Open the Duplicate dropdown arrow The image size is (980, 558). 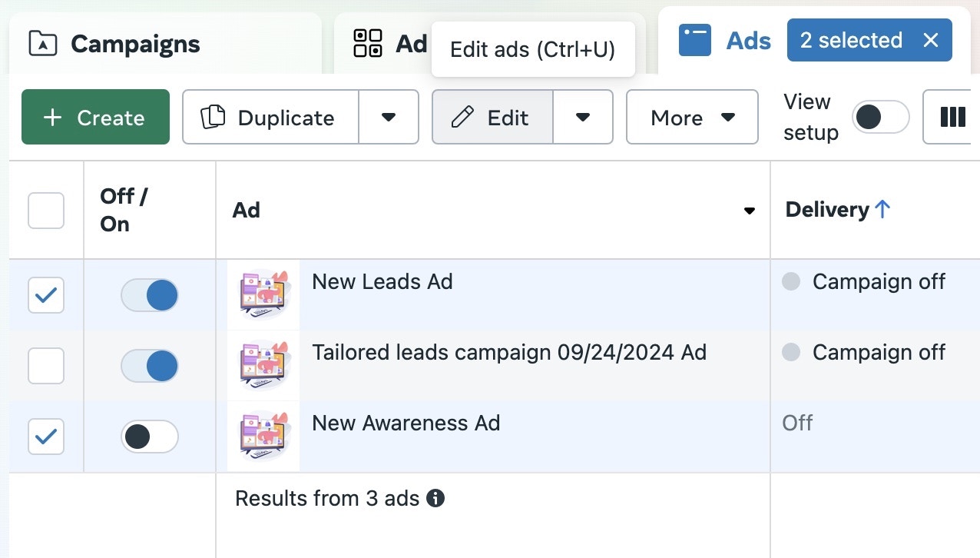pyautogui.click(x=389, y=117)
